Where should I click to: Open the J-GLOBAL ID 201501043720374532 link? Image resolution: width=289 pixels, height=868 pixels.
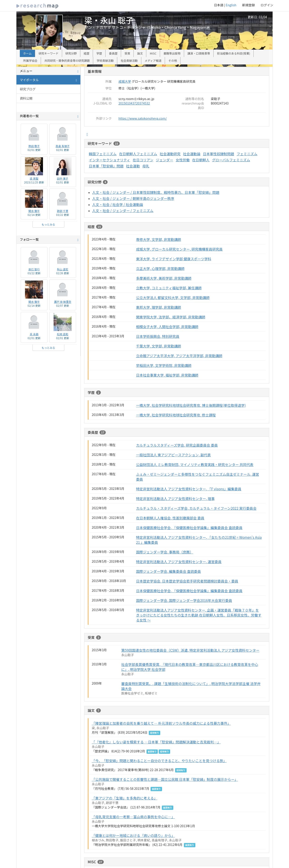134,103
